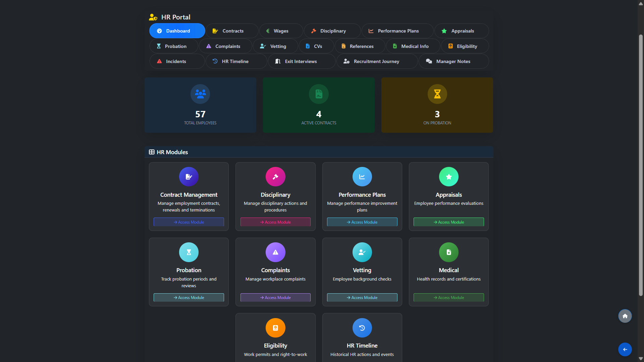Access the Vetting module
The image size is (644, 362).
point(362,298)
